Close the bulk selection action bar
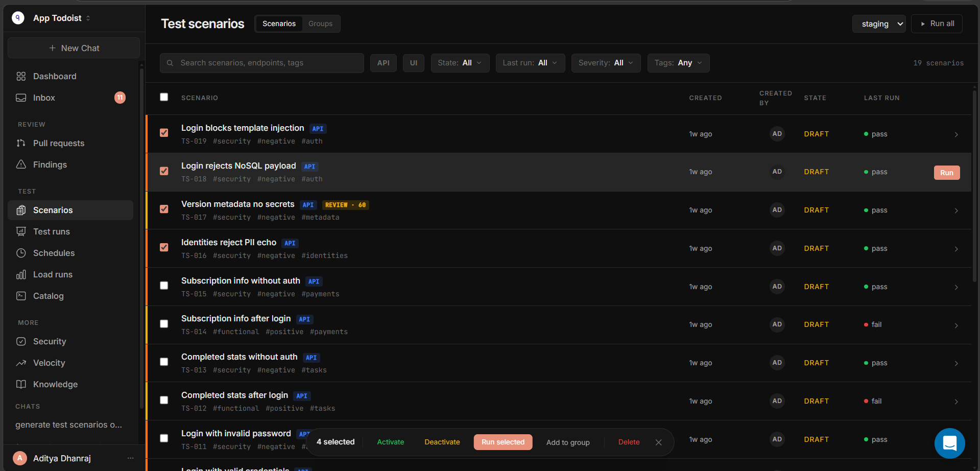980x471 pixels. (659, 442)
